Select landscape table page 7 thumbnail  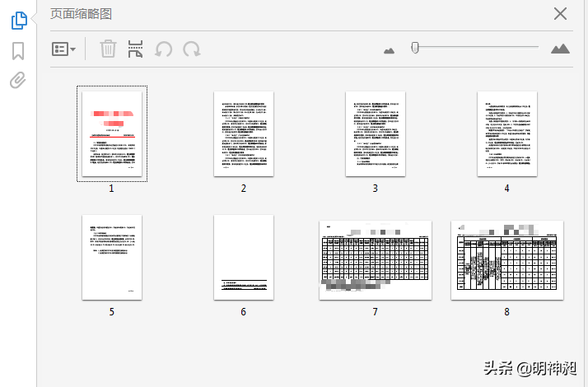pos(376,260)
